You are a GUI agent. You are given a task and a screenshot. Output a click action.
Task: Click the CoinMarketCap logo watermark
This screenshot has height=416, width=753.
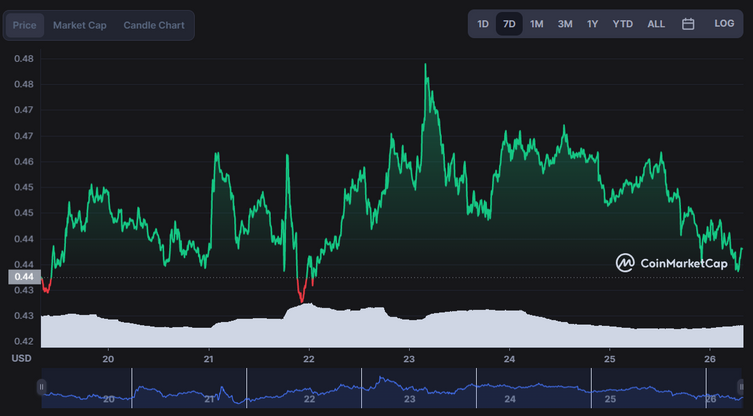coord(671,263)
